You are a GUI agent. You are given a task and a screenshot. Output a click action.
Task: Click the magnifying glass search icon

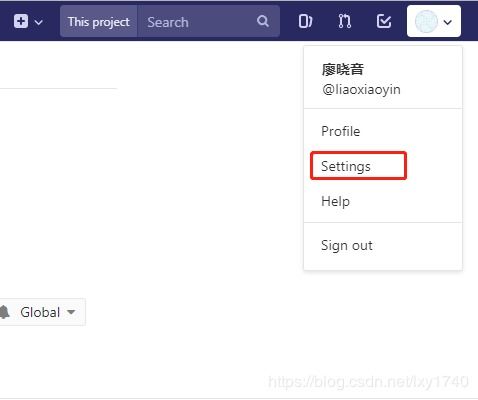coord(263,21)
